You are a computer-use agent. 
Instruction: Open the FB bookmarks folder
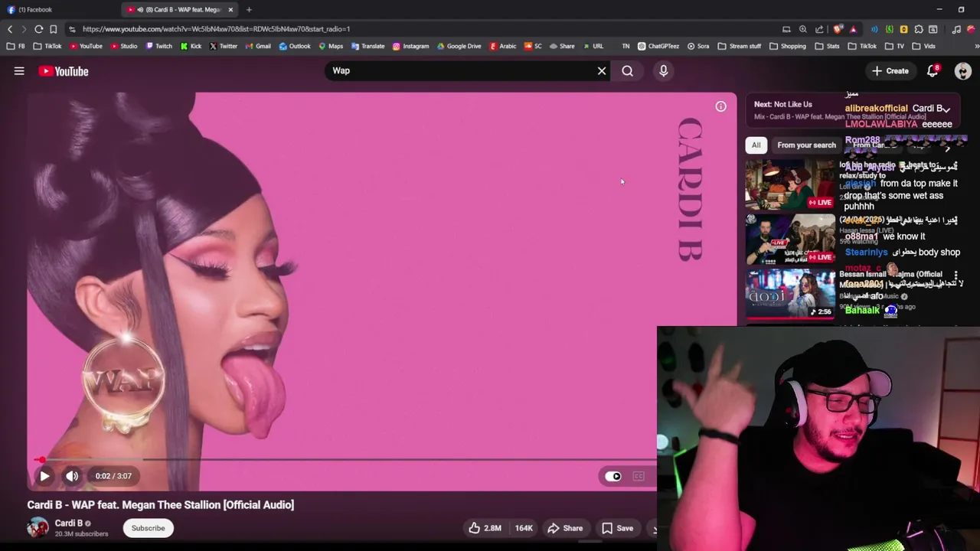click(x=16, y=46)
